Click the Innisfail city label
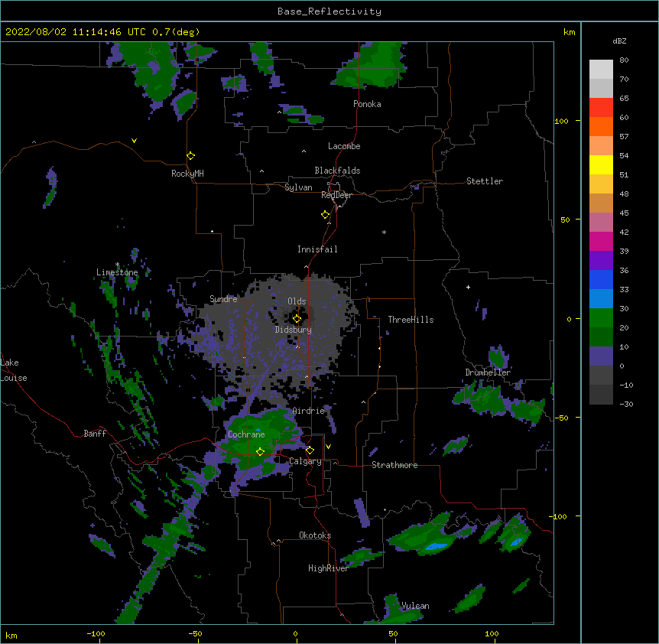 pos(317,249)
